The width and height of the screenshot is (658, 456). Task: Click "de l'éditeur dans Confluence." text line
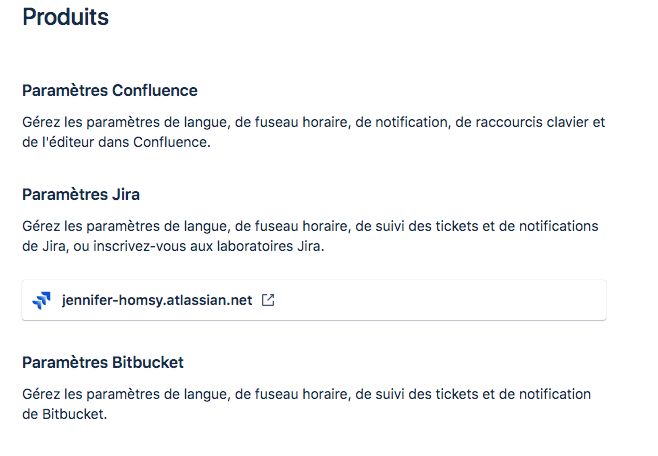(116, 142)
